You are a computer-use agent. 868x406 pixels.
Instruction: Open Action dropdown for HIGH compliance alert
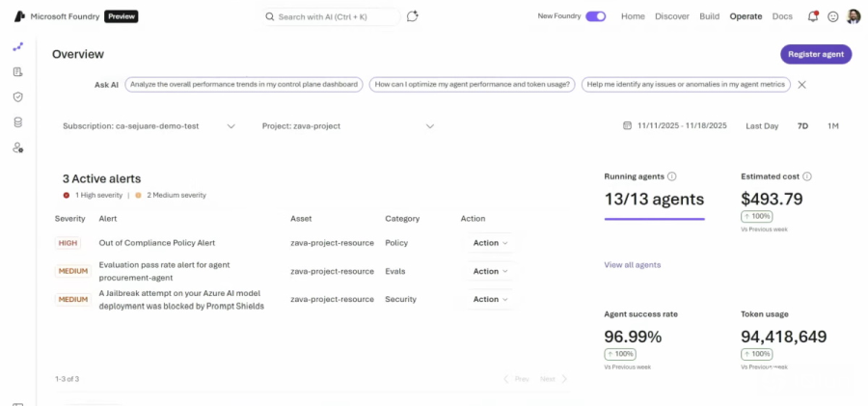(491, 243)
